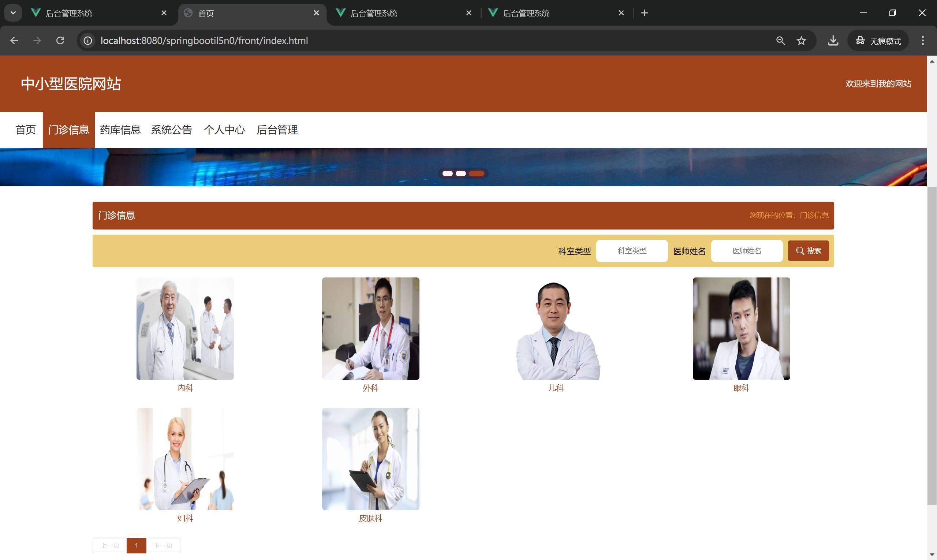The height and width of the screenshot is (560, 937).
Task: Open 系统公告 navigation item
Action: coord(172,130)
